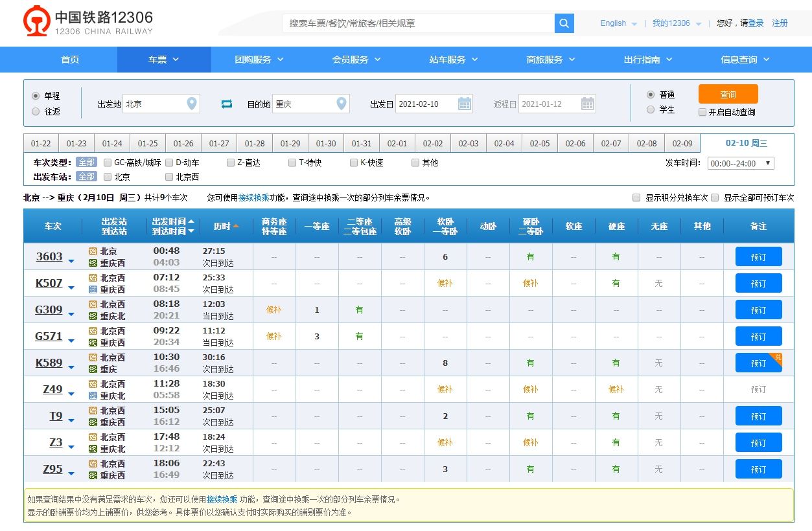The image size is (812, 531).
Task: Expand details for train Z49
Action: click(x=71, y=393)
